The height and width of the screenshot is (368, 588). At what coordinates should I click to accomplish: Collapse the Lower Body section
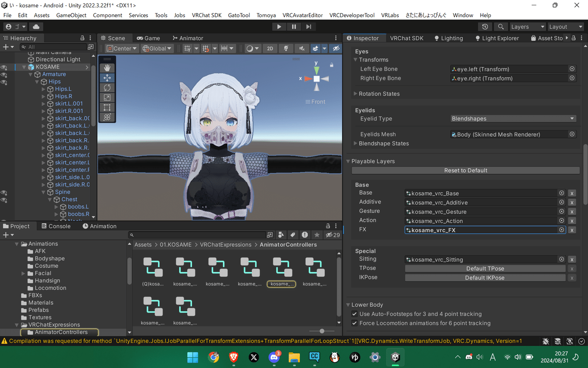[348, 305]
